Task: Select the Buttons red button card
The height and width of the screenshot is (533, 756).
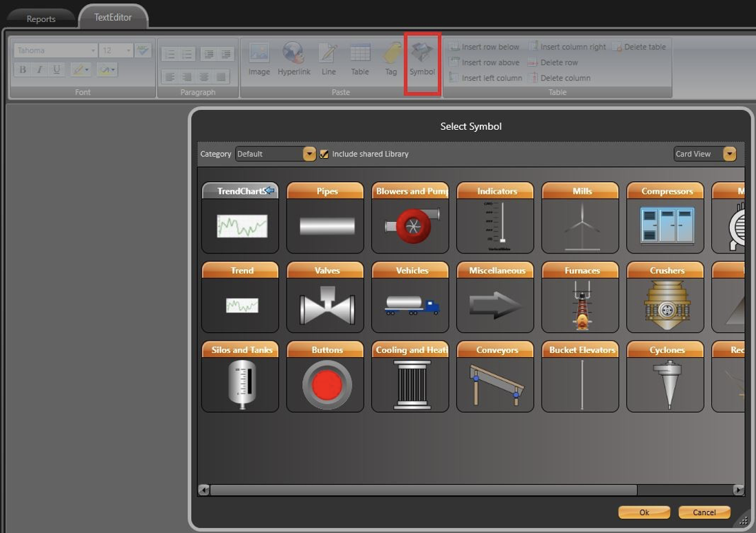Action: (325, 376)
